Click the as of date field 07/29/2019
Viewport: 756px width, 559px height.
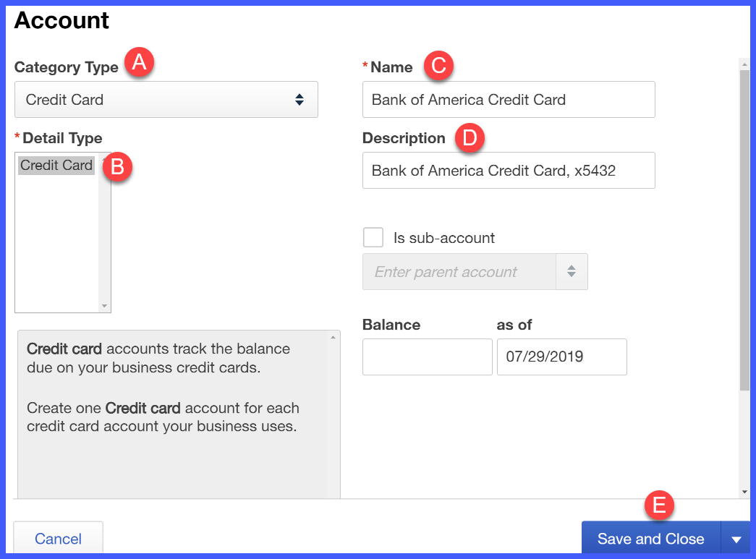coord(561,357)
